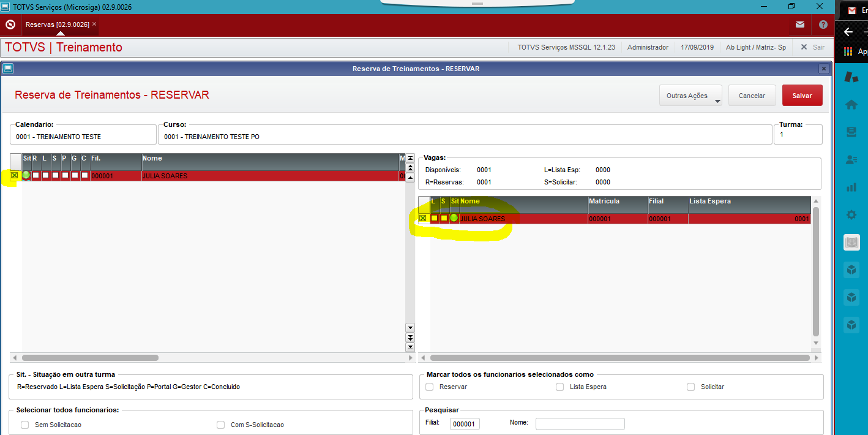Screen dimensions: 868x435
Task: Open home icon in browser sidebar
Action: pos(851,105)
